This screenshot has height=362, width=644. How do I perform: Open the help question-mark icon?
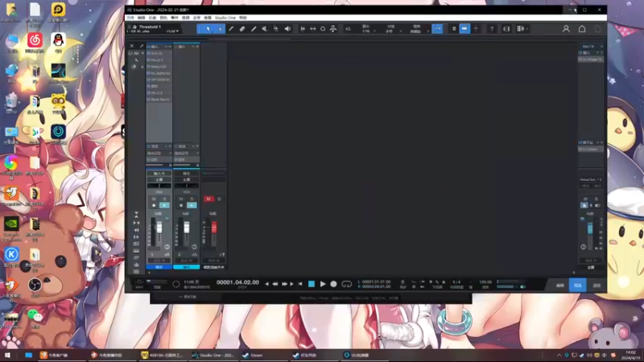(492, 29)
